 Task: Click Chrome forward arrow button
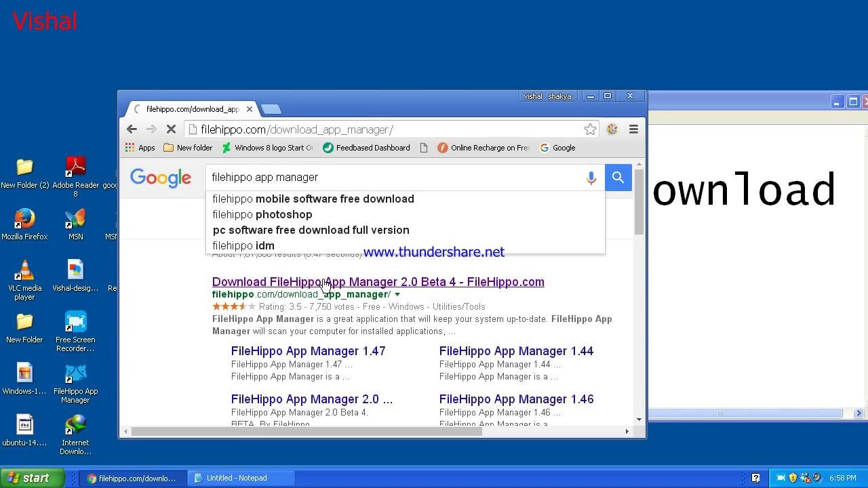[x=151, y=129]
